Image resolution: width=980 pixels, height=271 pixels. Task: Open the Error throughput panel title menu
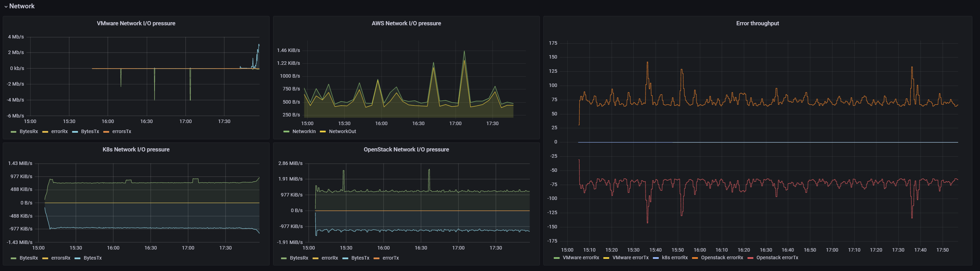[x=757, y=23]
